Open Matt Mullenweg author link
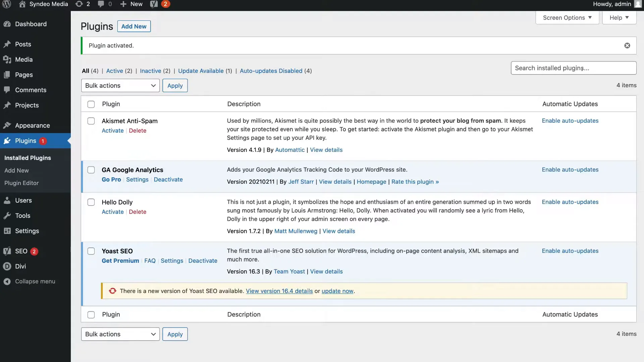The width and height of the screenshot is (644, 362). coord(296,231)
